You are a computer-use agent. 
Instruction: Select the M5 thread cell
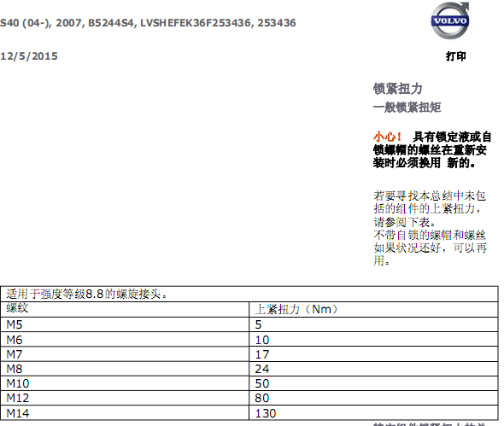point(125,324)
